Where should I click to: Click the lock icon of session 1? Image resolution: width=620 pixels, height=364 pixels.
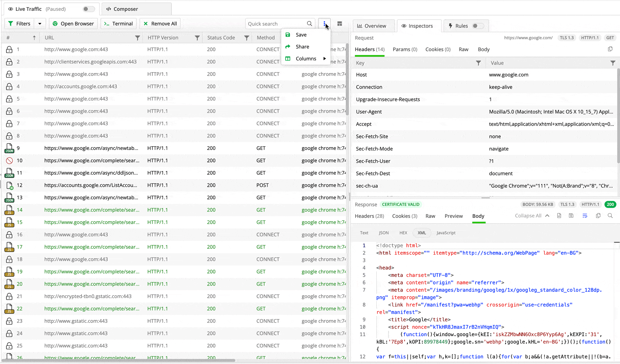click(x=9, y=50)
